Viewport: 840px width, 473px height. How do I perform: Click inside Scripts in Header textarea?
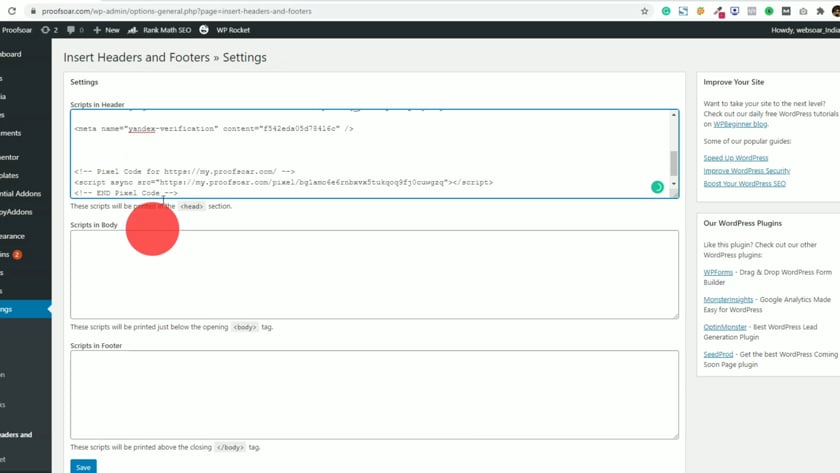374,154
